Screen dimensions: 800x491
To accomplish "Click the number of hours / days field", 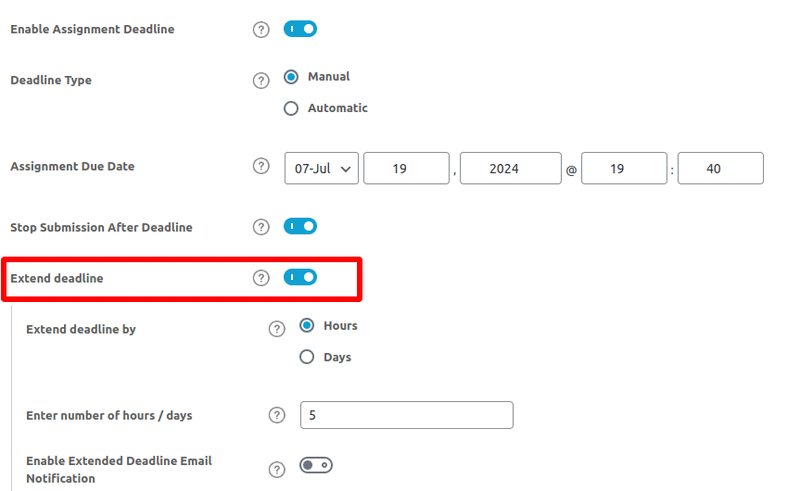I will (x=406, y=415).
